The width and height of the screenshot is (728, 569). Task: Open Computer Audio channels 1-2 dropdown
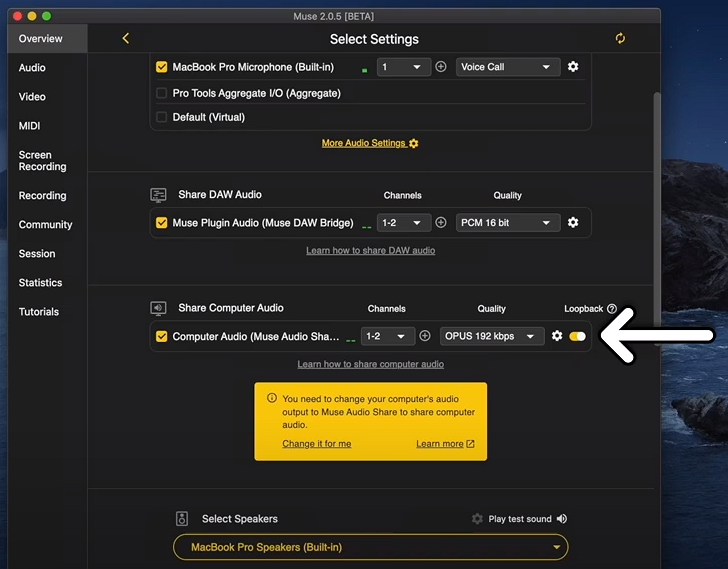point(387,336)
